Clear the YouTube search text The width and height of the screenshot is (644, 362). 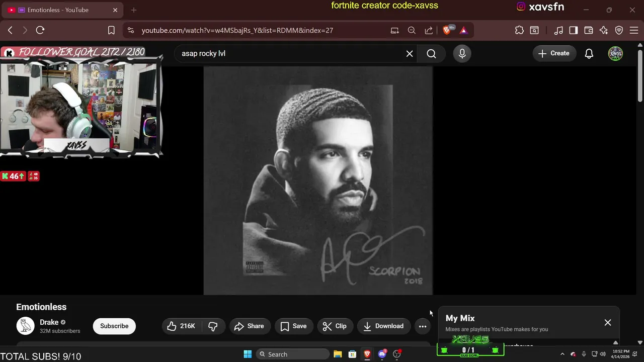coord(410,53)
